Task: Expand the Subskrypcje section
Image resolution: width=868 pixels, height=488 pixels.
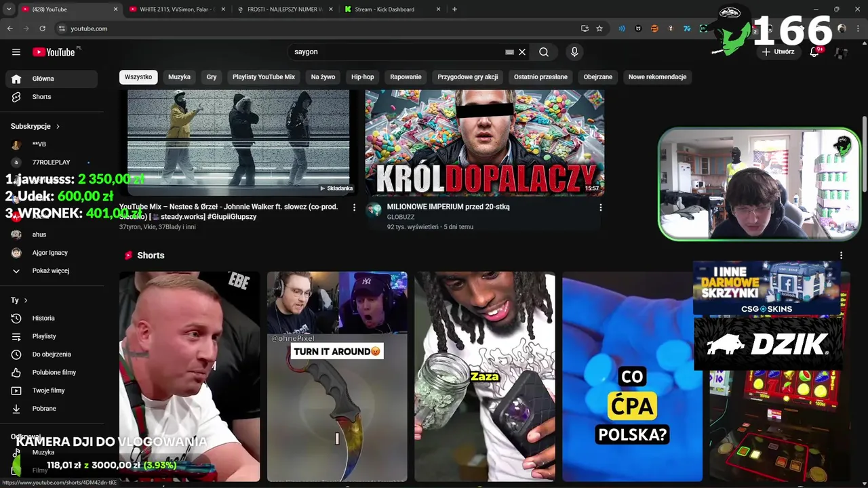Action: tap(35, 126)
